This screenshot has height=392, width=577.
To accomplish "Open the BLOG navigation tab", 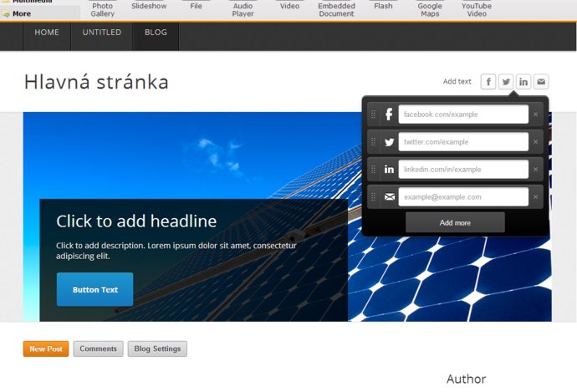I will [x=156, y=33].
